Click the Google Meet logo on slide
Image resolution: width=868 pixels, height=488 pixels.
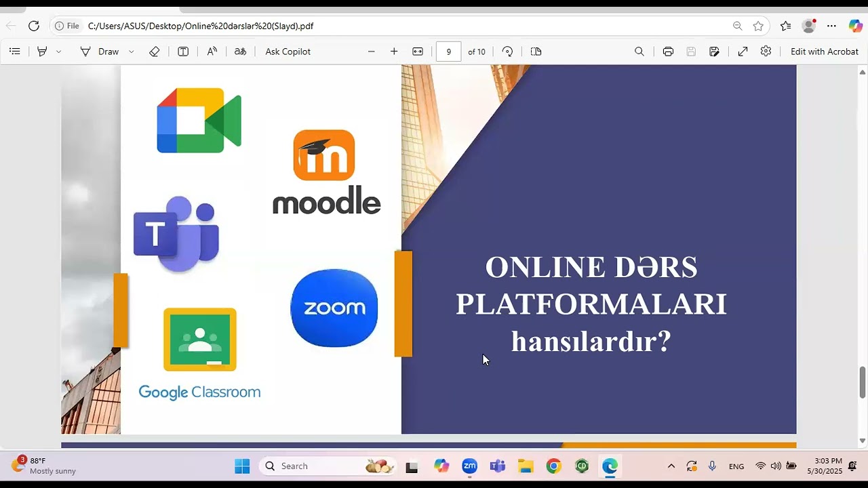pos(199,120)
